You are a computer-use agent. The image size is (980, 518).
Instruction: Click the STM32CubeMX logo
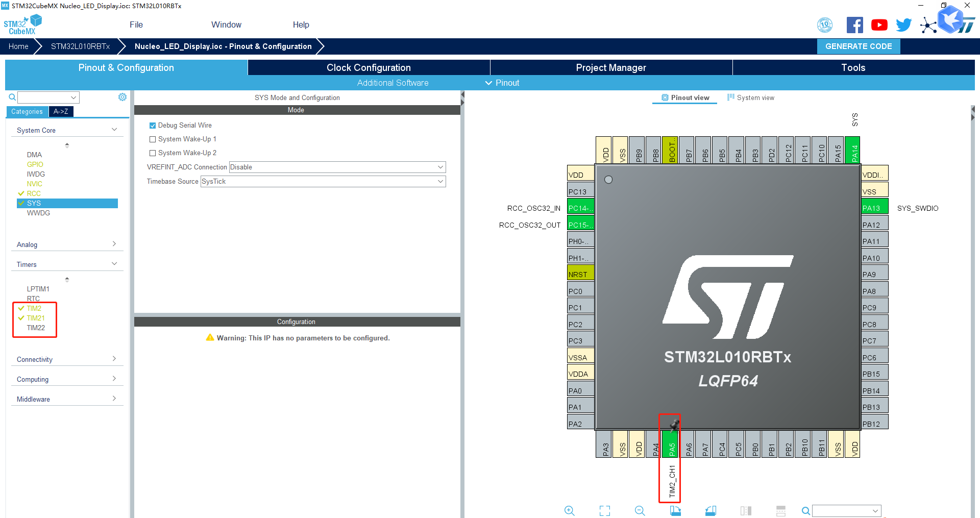[22, 25]
